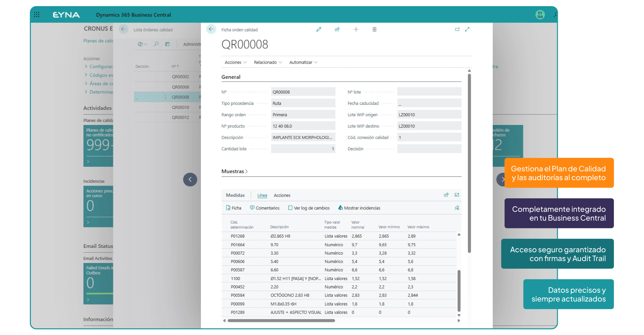Click the empty Decisión field
Image resolution: width=644 pixels, height=335 pixels.
(x=429, y=149)
